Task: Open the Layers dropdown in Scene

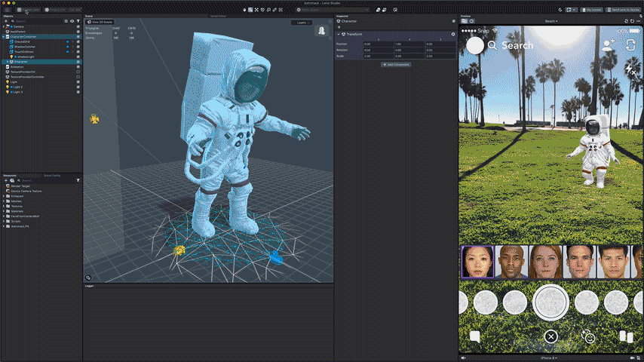Action: [x=302, y=23]
